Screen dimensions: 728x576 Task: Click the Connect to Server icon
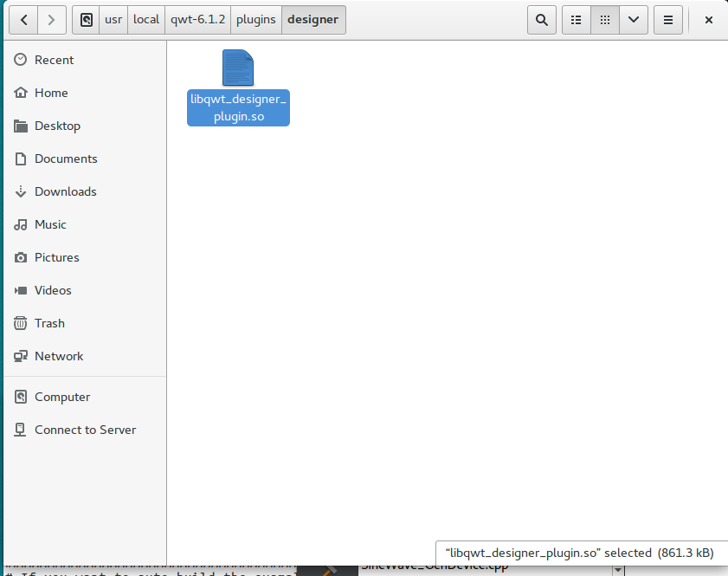point(20,430)
